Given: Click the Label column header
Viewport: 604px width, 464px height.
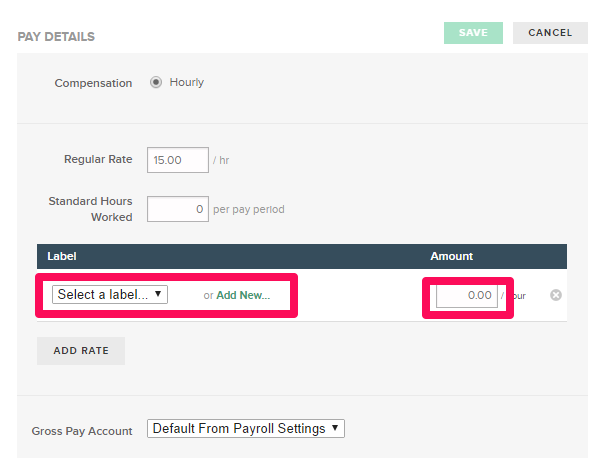Looking at the screenshot, I should pyautogui.click(x=62, y=256).
